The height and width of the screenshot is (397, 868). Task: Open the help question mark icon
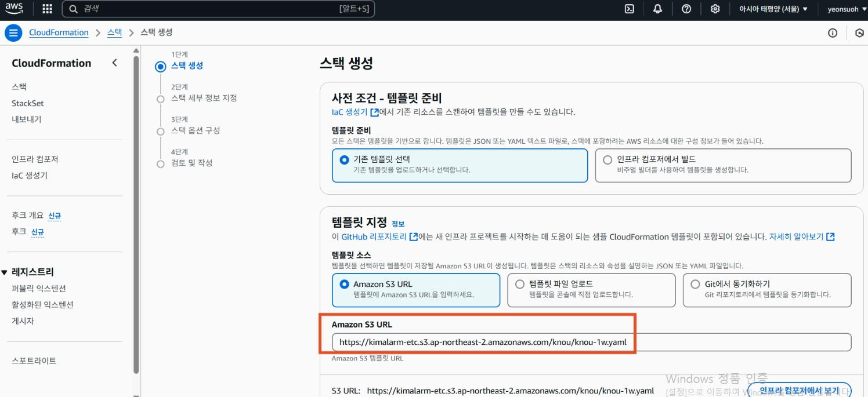686,9
